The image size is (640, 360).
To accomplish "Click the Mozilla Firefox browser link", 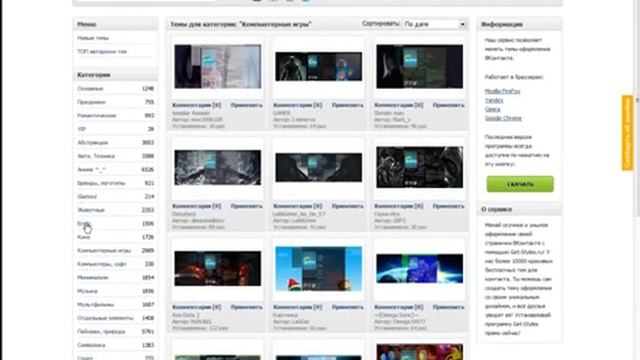I will tap(502, 91).
